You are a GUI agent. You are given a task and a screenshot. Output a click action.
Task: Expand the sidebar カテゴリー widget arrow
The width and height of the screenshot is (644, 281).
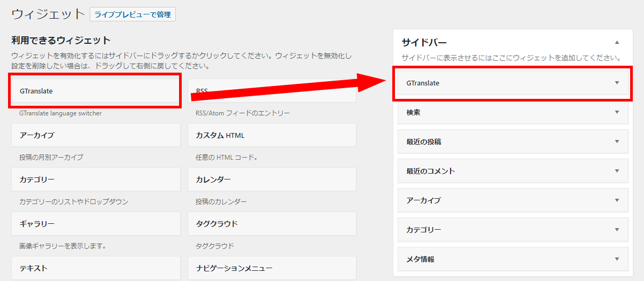point(617,230)
